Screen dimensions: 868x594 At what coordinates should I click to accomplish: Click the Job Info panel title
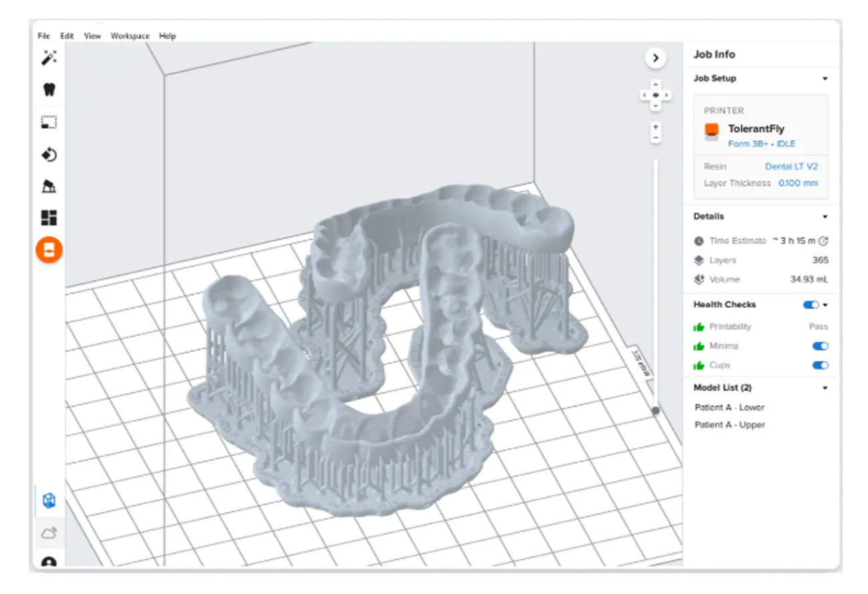pos(714,55)
